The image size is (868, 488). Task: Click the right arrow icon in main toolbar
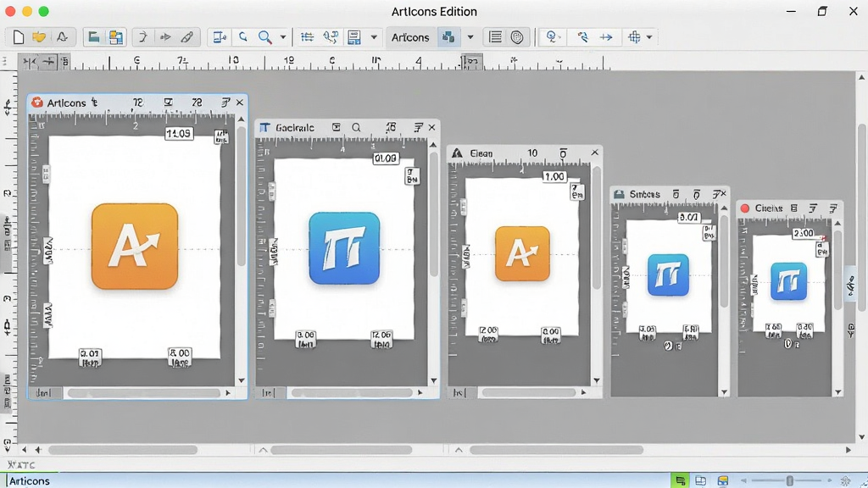click(606, 37)
